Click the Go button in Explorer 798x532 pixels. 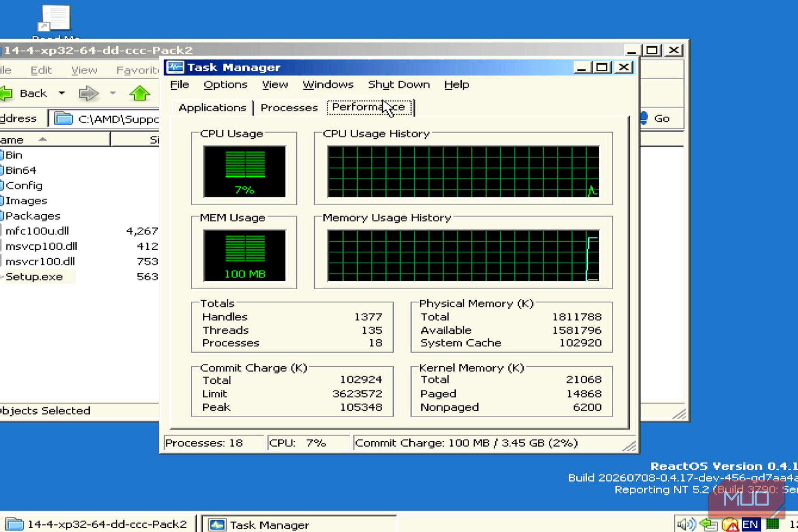[655, 119]
